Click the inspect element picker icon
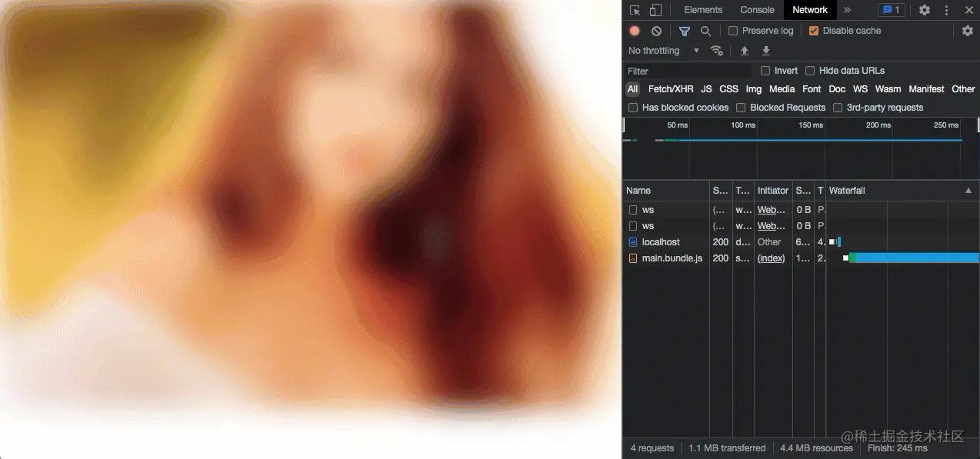The height and width of the screenshot is (459, 980). 635,10
